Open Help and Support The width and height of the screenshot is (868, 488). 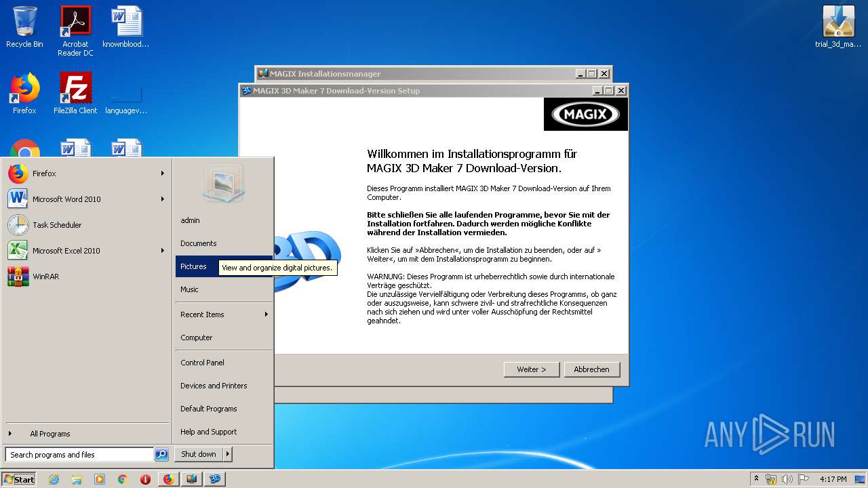coord(224,432)
